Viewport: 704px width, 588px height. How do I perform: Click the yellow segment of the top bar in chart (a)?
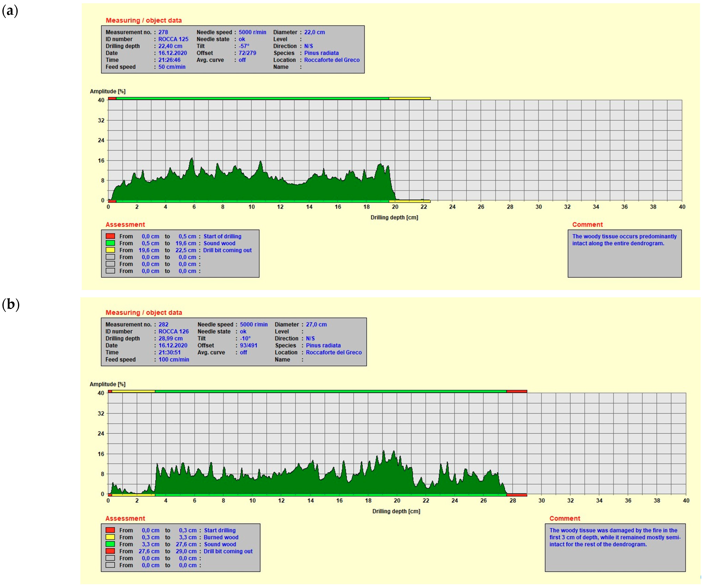[409, 99]
